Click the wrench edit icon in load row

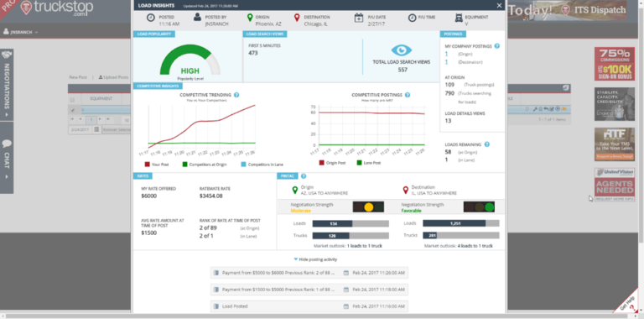click(535, 109)
